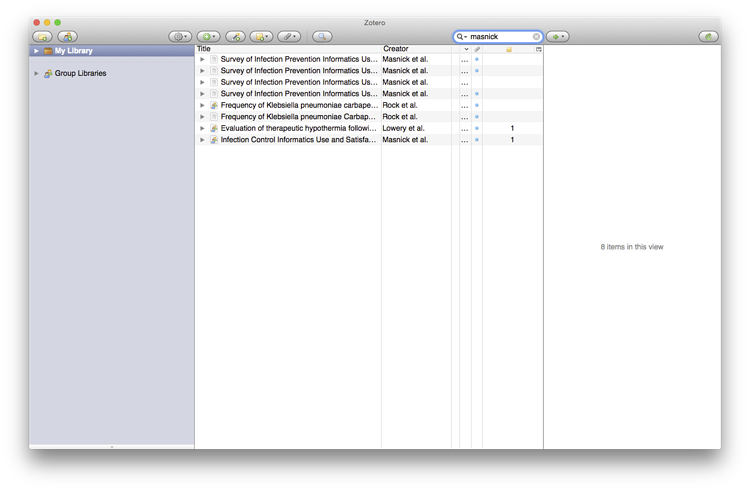Click the New Collection toolbar icon
The height and width of the screenshot is (491, 750).
[42, 37]
